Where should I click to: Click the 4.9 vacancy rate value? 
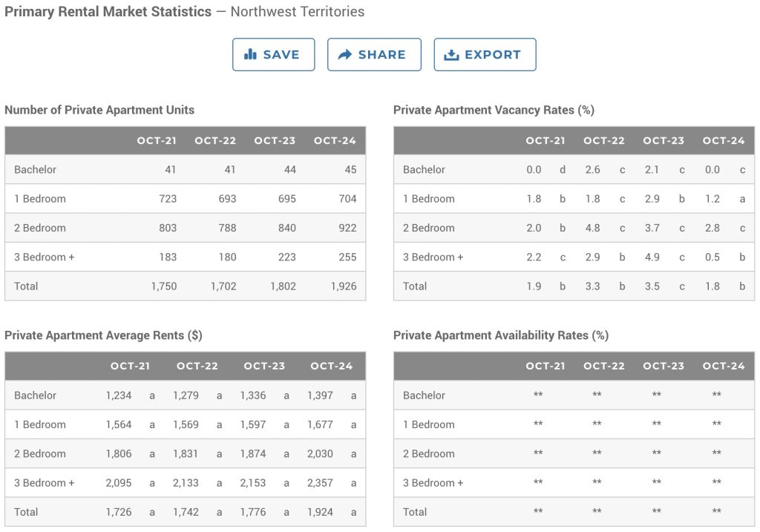(x=652, y=257)
